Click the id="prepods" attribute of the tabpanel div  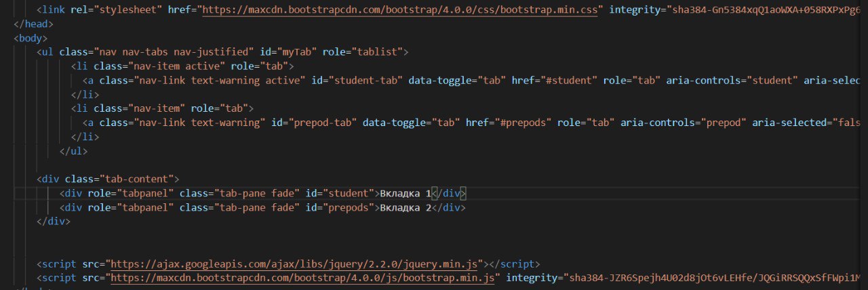point(339,207)
